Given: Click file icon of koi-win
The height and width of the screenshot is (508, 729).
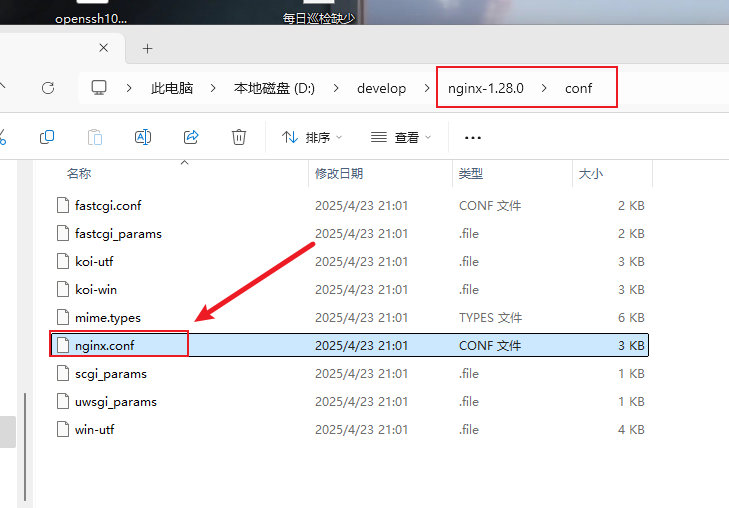Looking at the screenshot, I should click(x=63, y=289).
